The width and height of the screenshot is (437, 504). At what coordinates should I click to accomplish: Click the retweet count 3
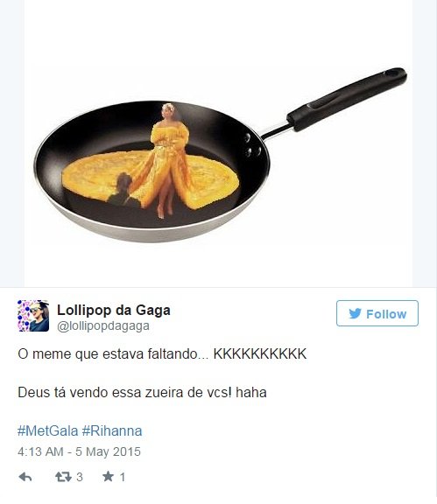[80, 477]
